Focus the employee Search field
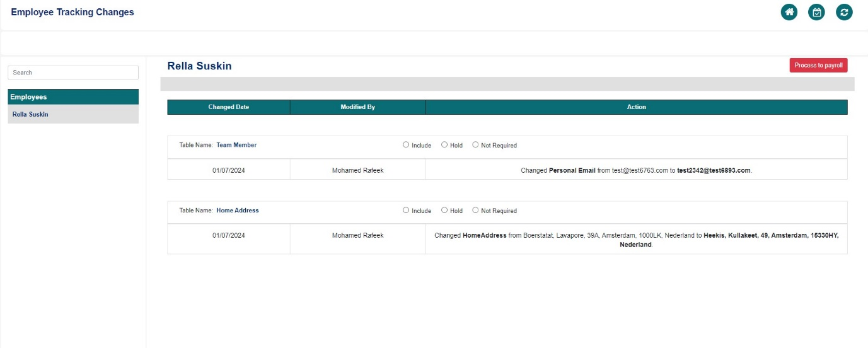The image size is (868, 348). point(73,72)
